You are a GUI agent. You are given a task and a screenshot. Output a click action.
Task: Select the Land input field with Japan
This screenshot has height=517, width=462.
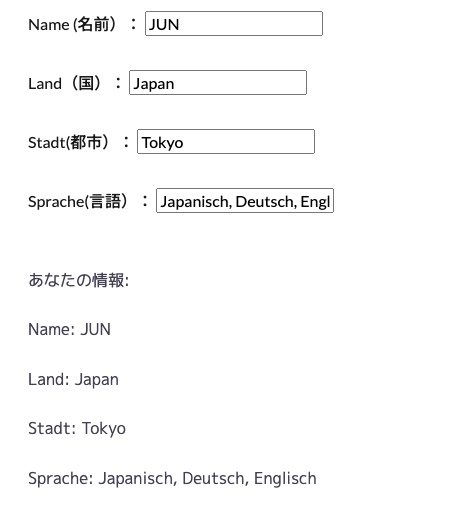click(x=218, y=83)
